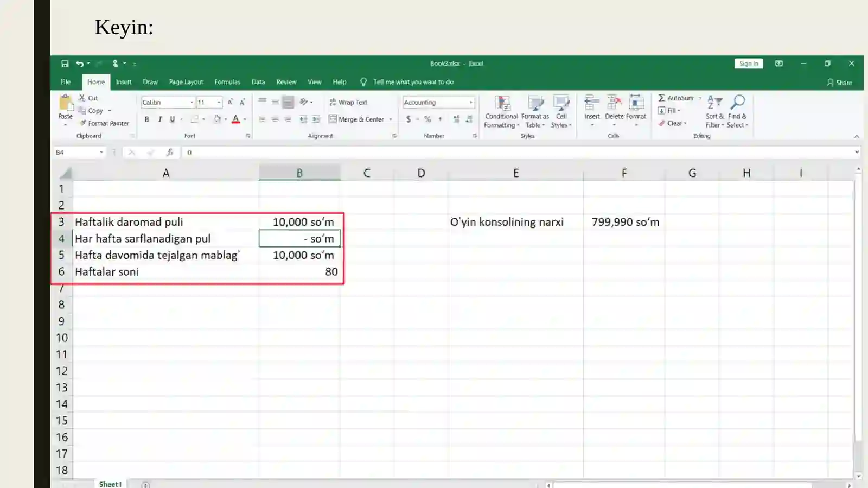The image size is (868, 488).
Task: Apply the red font color A
Action: tap(235, 119)
